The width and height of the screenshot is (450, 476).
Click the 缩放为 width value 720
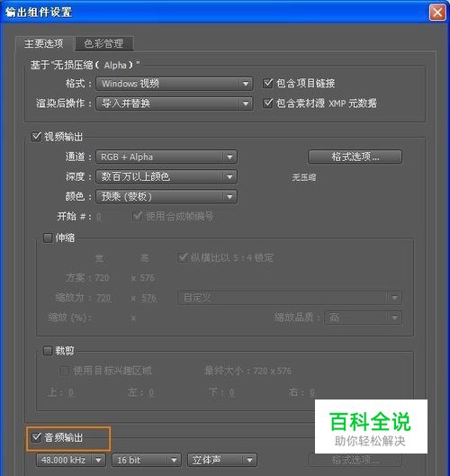tap(103, 298)
